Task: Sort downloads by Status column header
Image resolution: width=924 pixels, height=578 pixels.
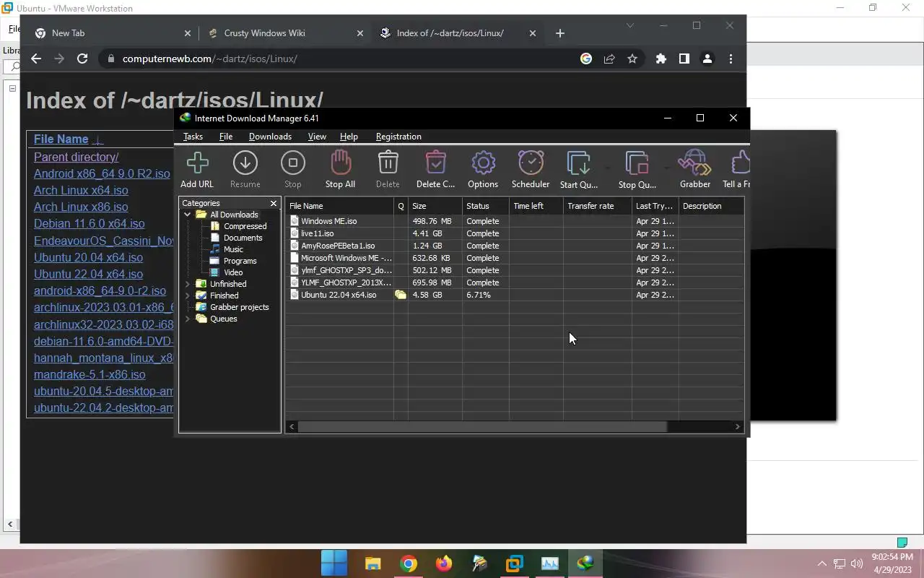Action: pyautogui.click(x=486, y=206)
